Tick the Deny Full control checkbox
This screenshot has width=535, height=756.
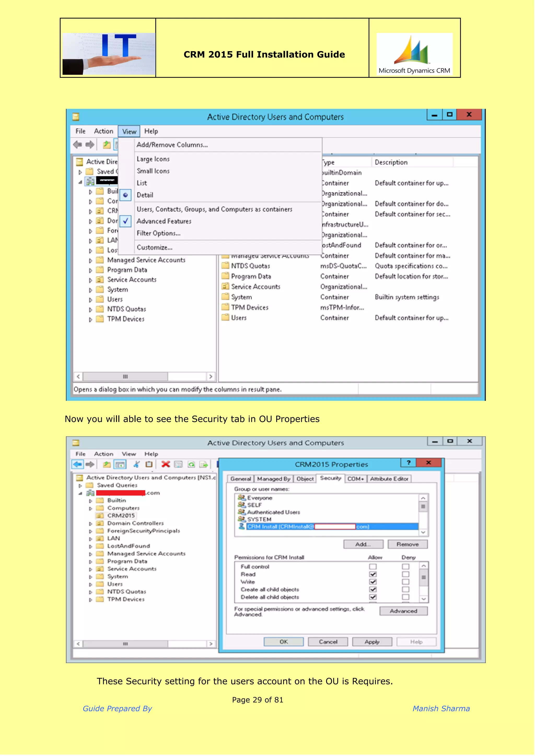pyautogui.click(x=406, y=567)
